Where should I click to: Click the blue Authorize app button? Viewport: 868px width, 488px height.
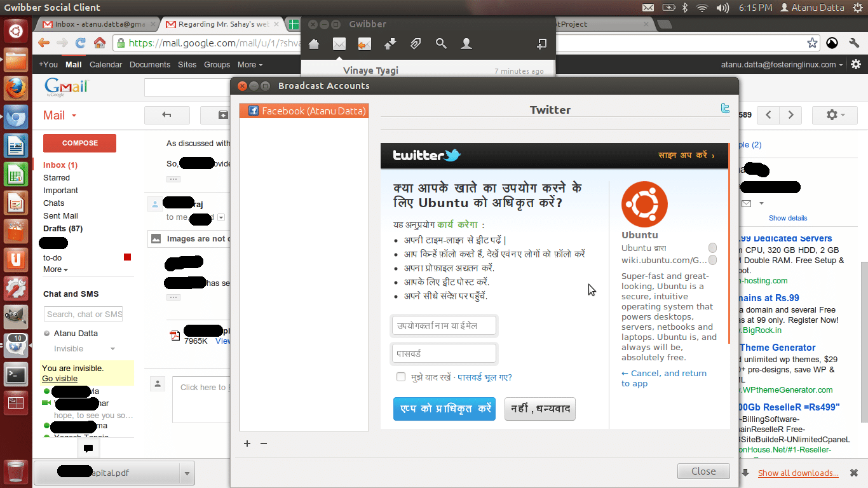(444, 409)
